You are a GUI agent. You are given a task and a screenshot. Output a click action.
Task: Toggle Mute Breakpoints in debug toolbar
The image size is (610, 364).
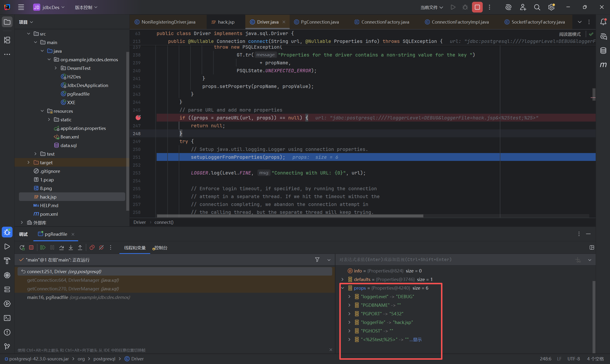pyautogui.click(x=101, y=247)
